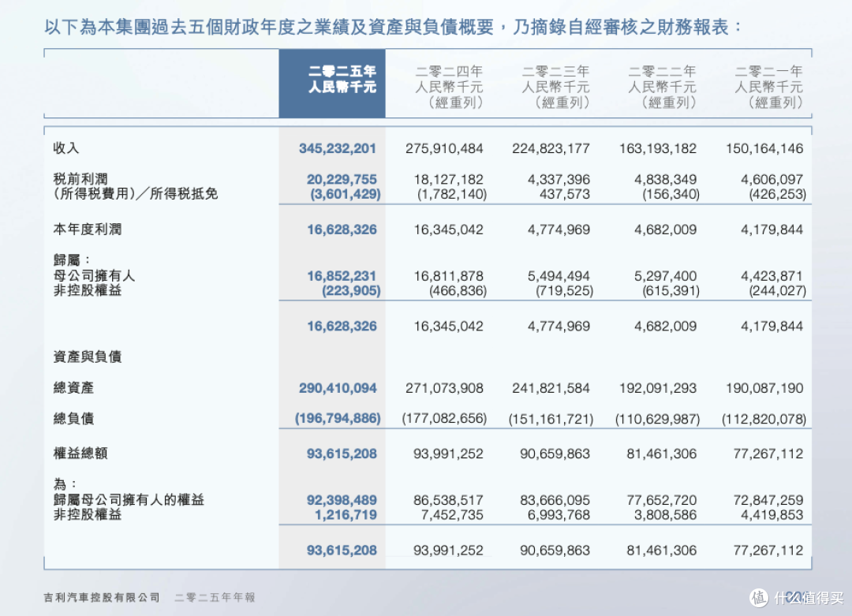Click pre-tax profit value 20,229,755
852x616 pixels.
pos(342,179)
